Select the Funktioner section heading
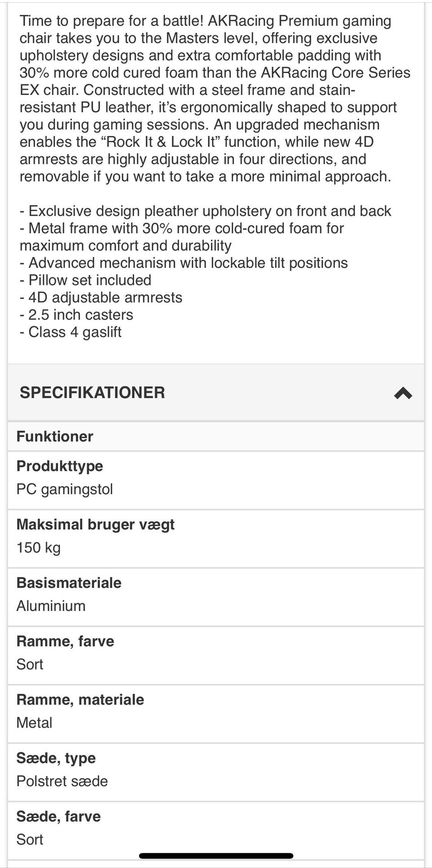Screen dimensions: 432x868 (55, 436)
